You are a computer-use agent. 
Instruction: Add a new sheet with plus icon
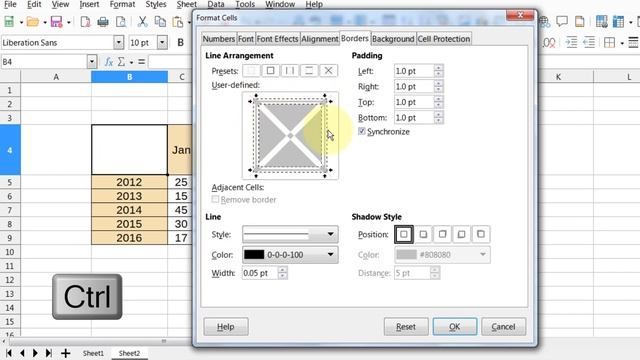65,353
